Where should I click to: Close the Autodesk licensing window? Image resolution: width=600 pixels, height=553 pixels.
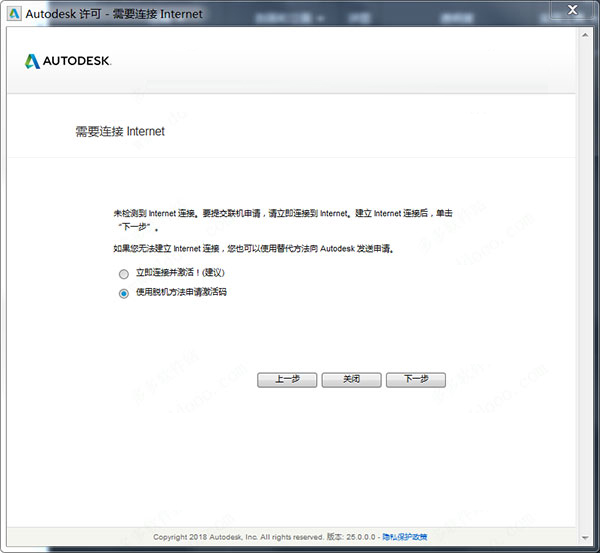(572, 10)
